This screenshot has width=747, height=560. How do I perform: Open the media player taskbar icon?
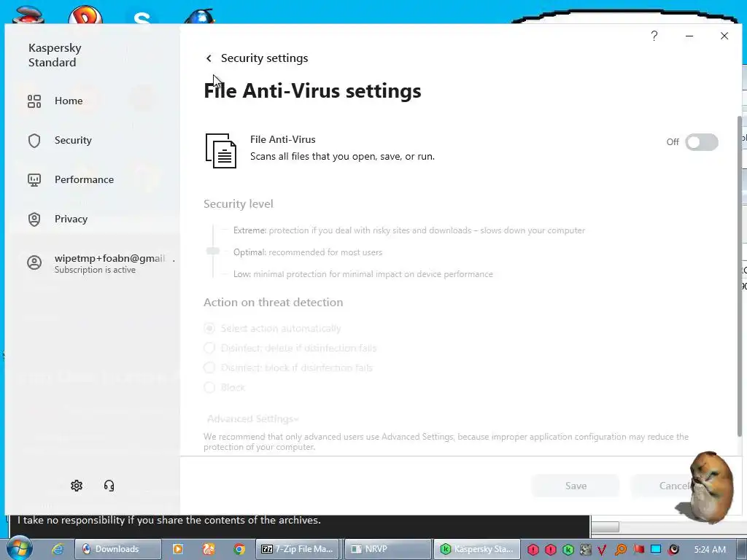(x=178, y=549)
